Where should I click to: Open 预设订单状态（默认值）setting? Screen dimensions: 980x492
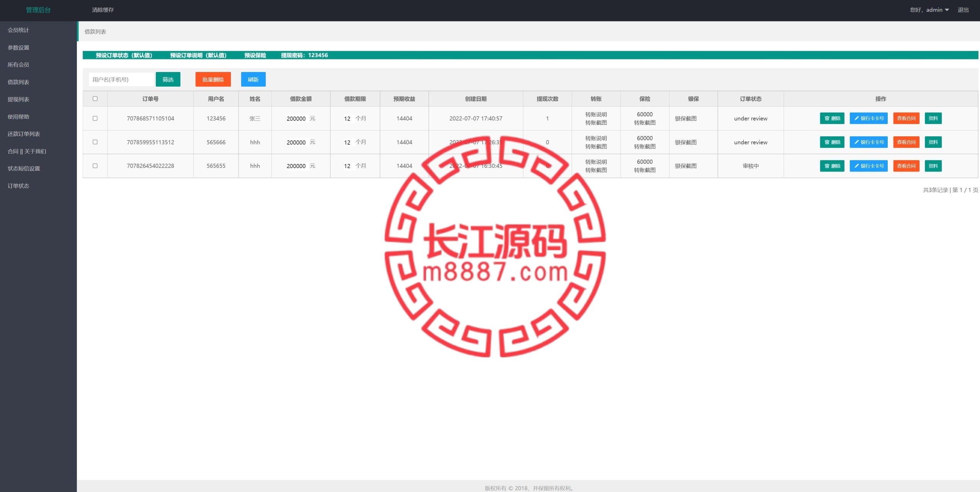tap(124, 55)
